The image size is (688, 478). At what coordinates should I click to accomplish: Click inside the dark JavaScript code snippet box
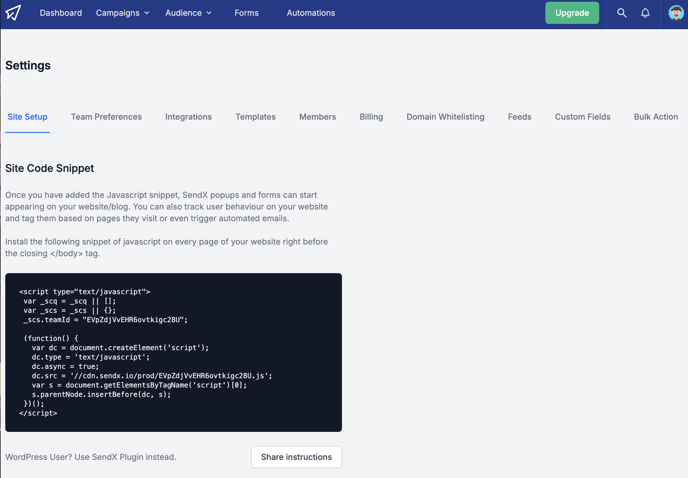(173, 352)
